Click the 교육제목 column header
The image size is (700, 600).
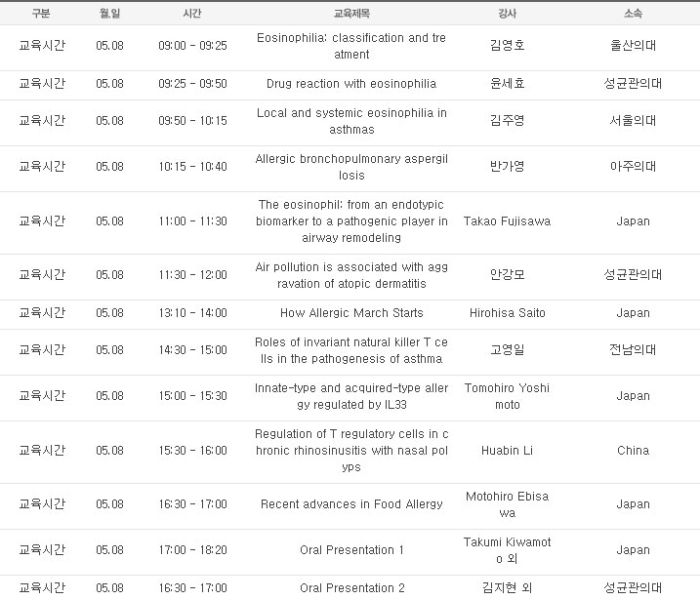click(x=351, y=14)
